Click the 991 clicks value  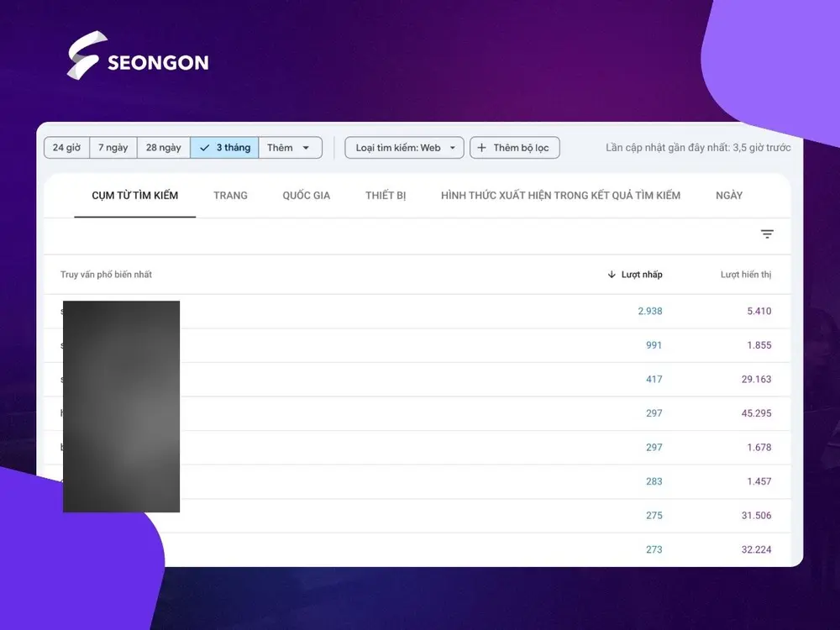click(x=654, y=345)
